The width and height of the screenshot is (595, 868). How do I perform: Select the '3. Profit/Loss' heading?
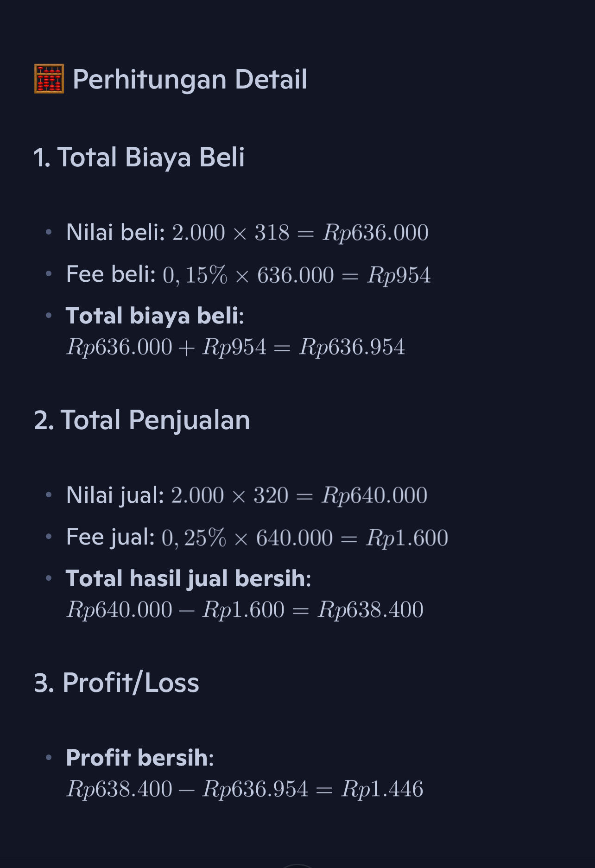coord(116,683)
